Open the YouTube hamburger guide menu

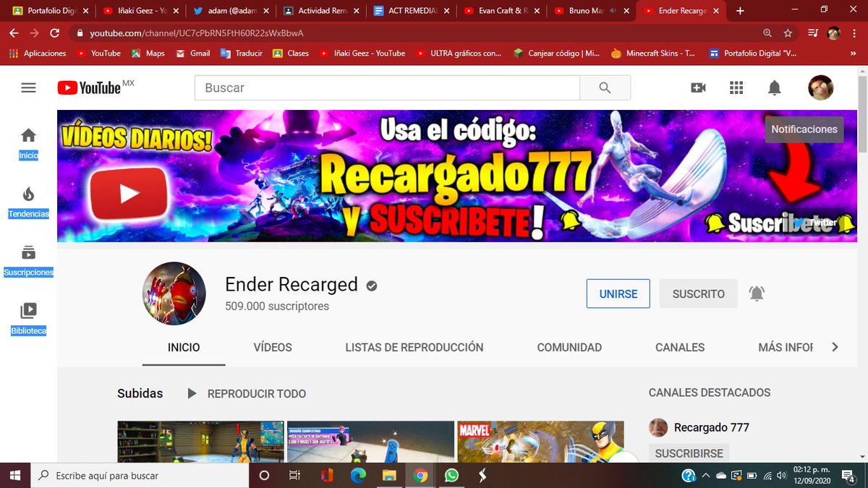(x=28, y=87)
